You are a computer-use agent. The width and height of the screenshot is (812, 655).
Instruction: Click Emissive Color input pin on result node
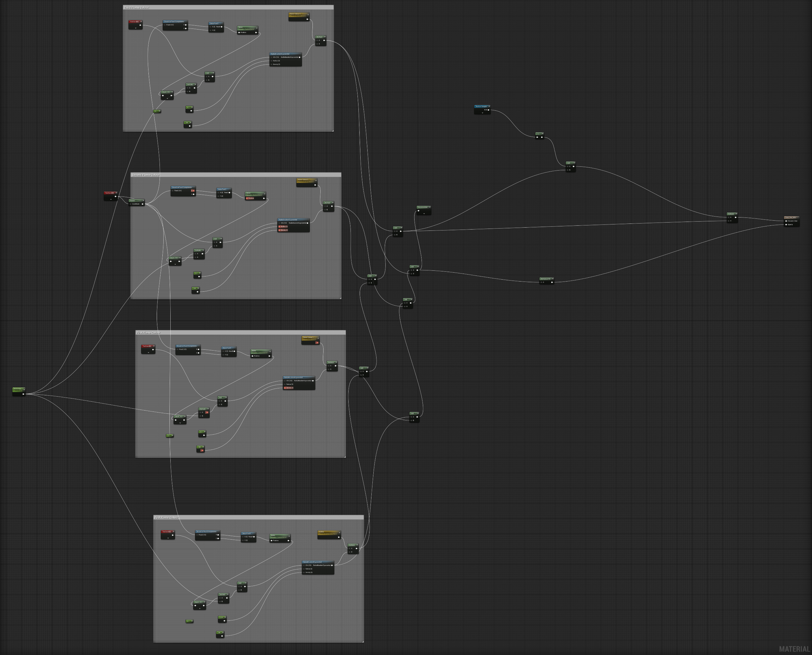point(786,221)
